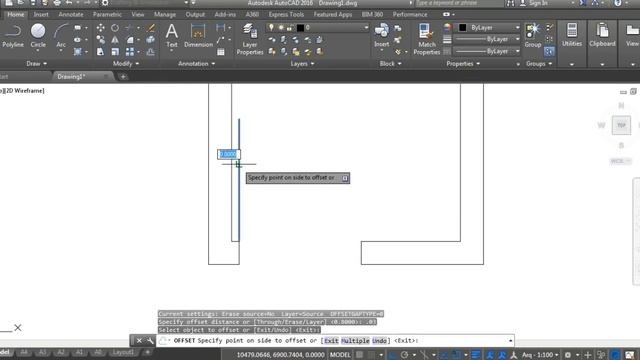Expand the Layers panel
The height and width of the screenshot is (360, 640).
302,64
